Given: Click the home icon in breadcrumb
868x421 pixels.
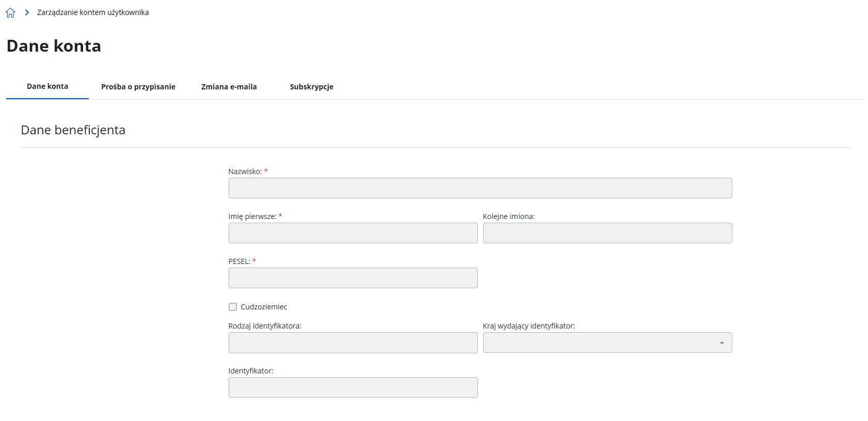Looking at the screenshot, I should pyautogui.click(x=10, y=13).
